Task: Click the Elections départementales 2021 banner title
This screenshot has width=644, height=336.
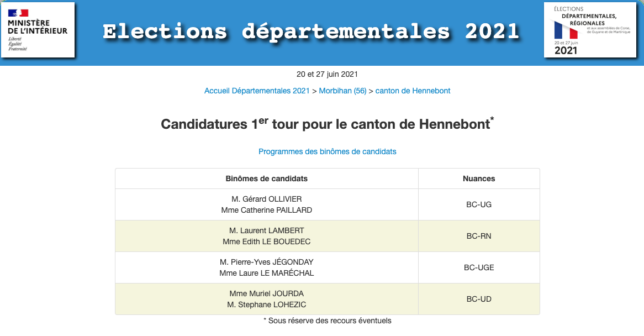Action: (x=311, y=31)
